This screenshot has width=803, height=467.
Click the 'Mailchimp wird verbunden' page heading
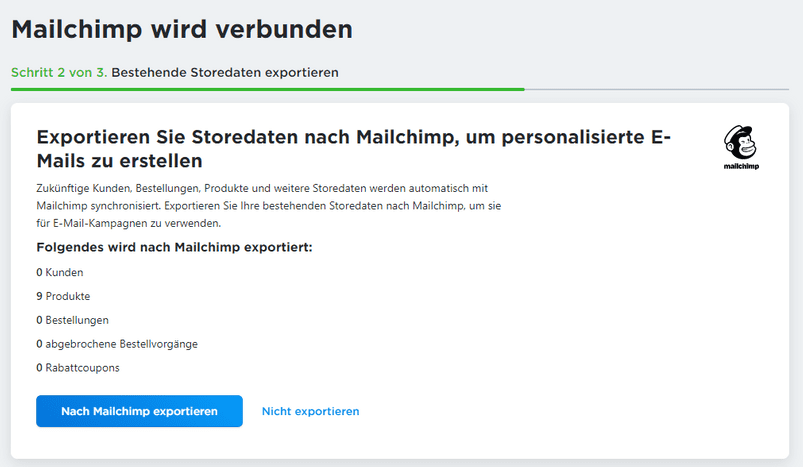[182, 29]
